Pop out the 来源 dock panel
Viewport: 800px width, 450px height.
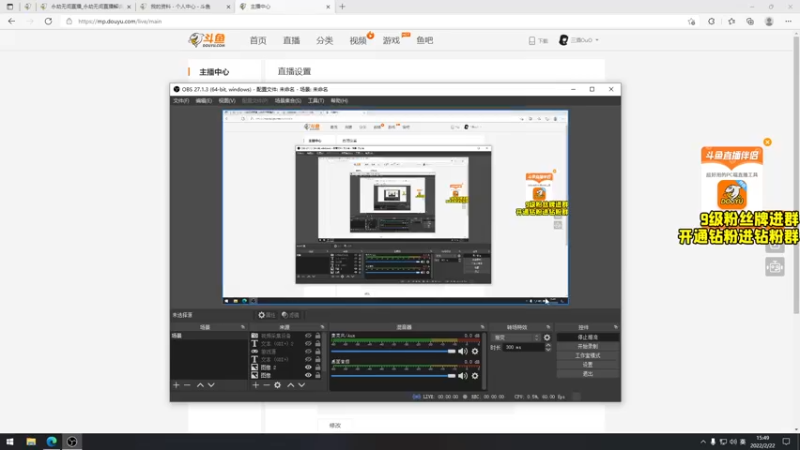pos(322,327)
